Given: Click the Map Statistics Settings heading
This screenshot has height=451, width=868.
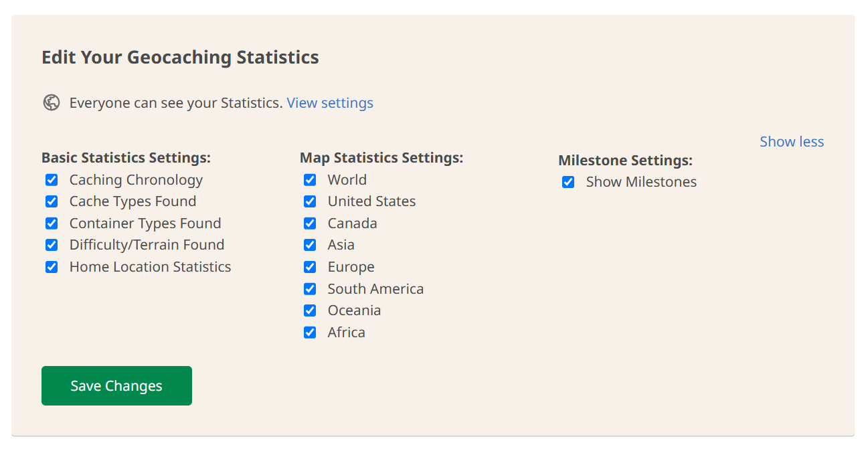Looking at the screenshot, I should coord(381,158).
